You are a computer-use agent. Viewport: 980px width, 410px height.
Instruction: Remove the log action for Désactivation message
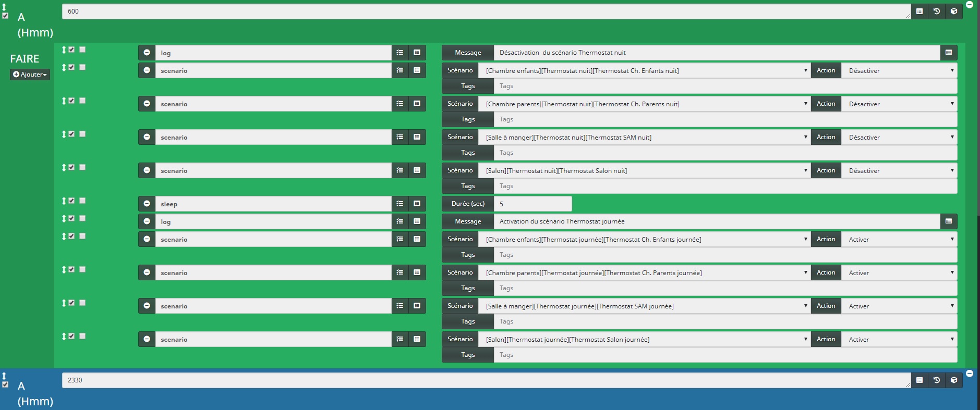147,53
